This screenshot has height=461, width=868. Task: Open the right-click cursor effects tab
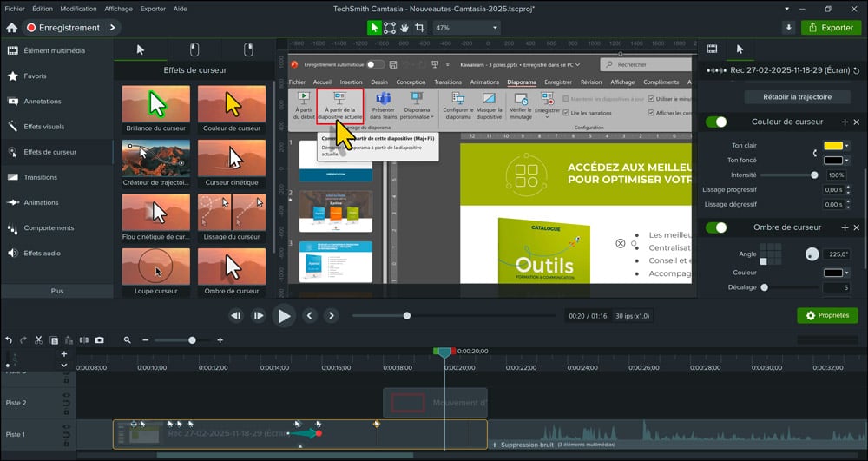click(248, 49)
